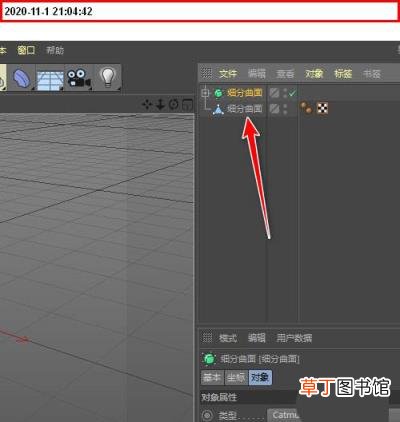Select the checkerboard texture tag

(x=322, y=108)
